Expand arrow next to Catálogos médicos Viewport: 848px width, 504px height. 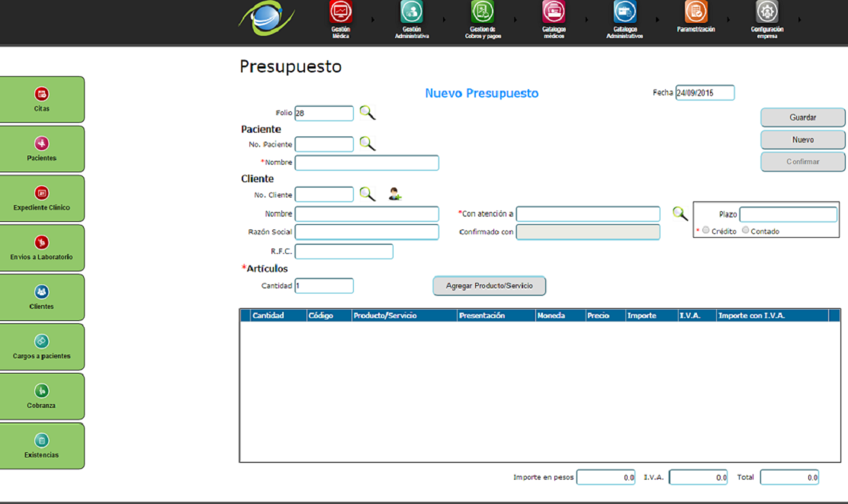(x=586, y=20)
